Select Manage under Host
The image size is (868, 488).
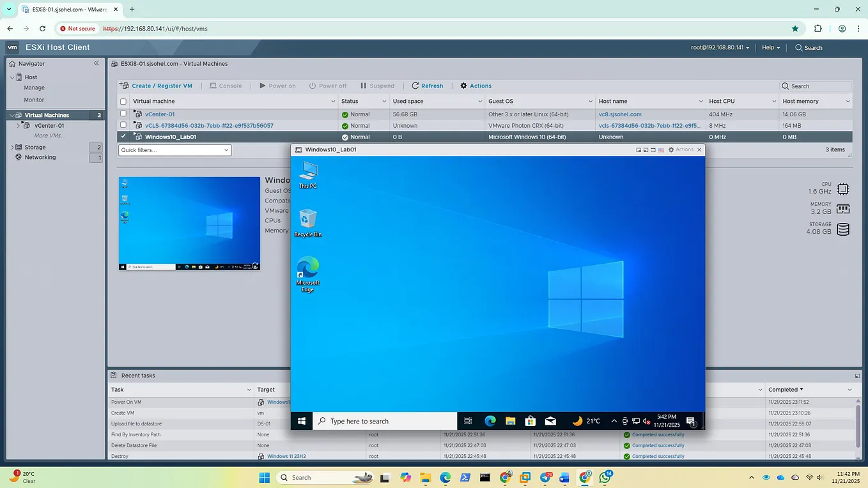35,88
